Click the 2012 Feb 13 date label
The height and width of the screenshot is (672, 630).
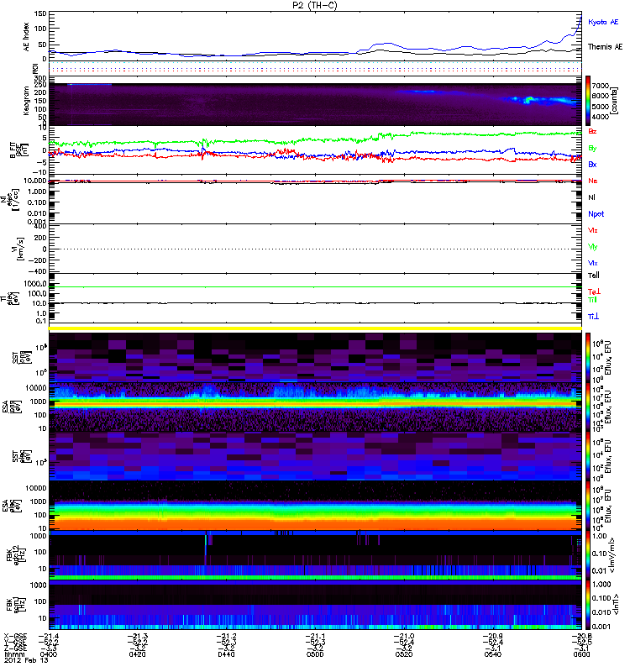point(26,660)
